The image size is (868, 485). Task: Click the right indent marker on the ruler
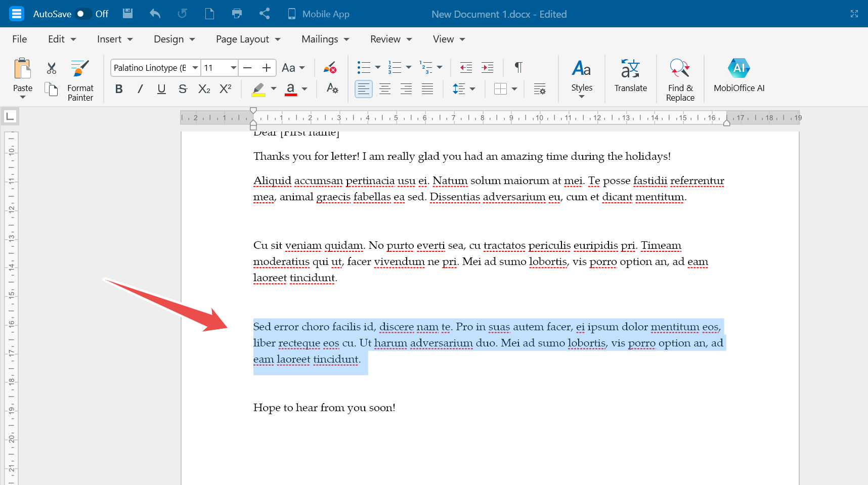(726, 123)
